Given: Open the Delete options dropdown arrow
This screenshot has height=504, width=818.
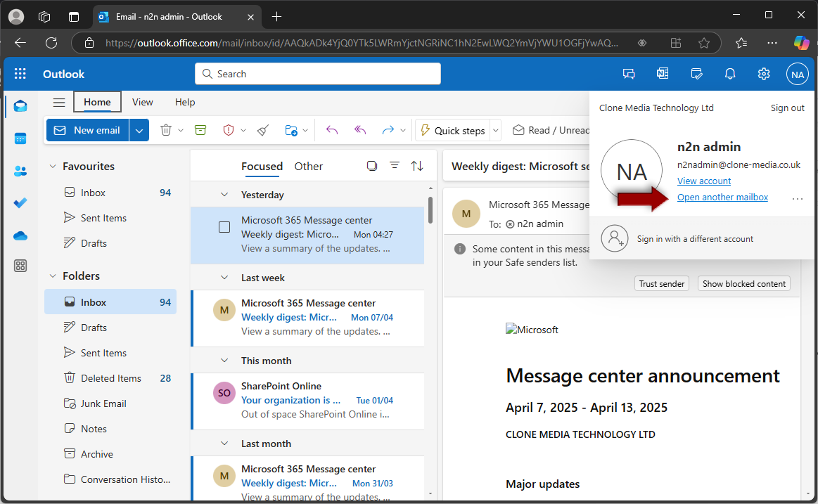Looking at the screenshot, I should (x=181, y=130).
